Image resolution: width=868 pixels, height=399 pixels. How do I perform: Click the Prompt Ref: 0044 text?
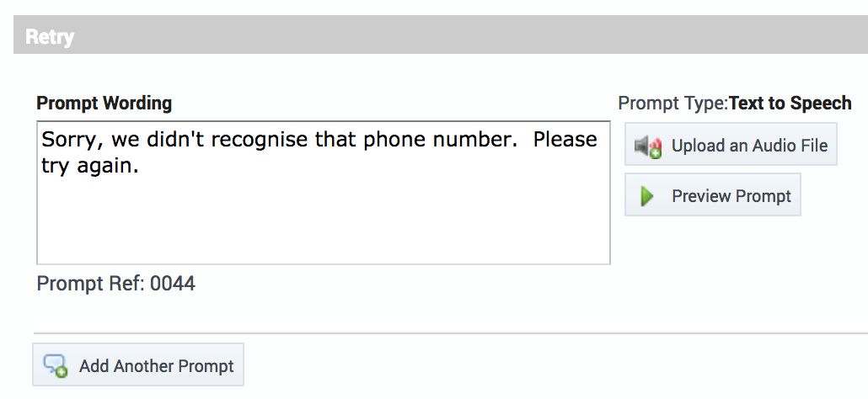115,284
